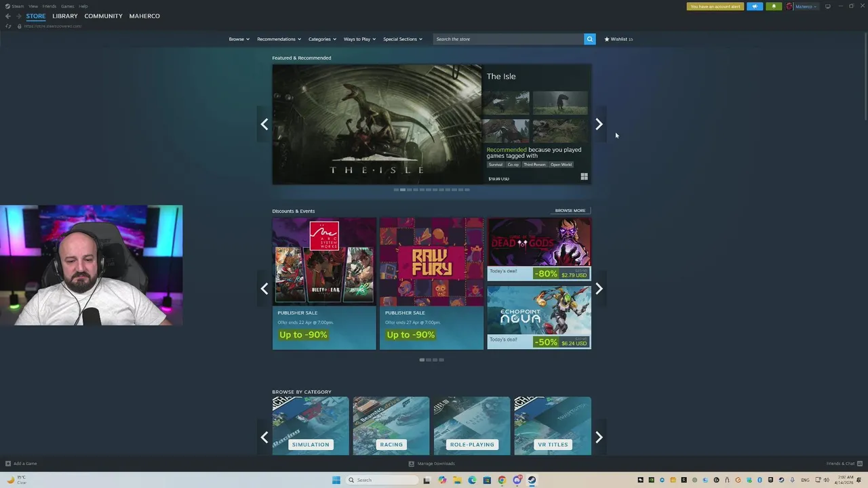This screenshot has width=868, height=488.
Task: Click the store URL address text
Action: click(x=53, y=26)
